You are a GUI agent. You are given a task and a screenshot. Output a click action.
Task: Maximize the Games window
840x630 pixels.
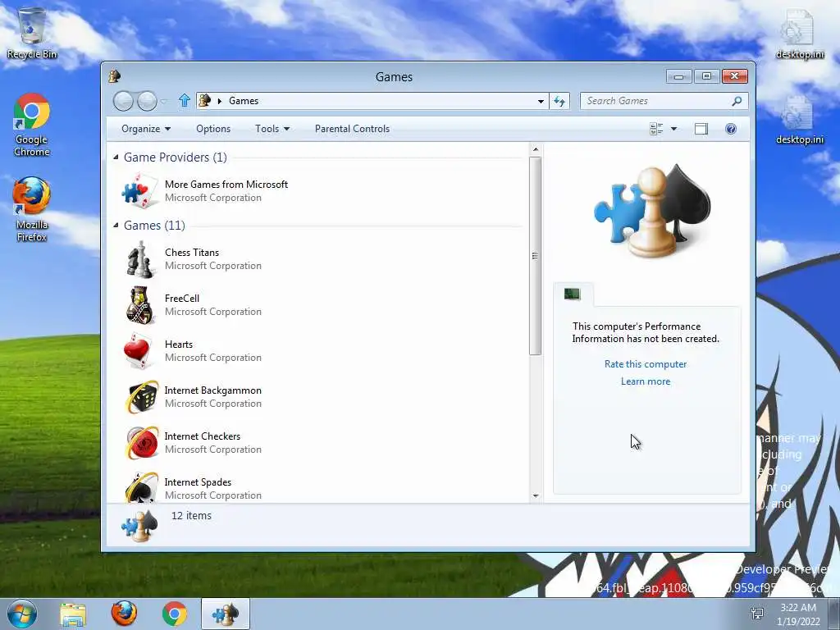tap(706, 76)
